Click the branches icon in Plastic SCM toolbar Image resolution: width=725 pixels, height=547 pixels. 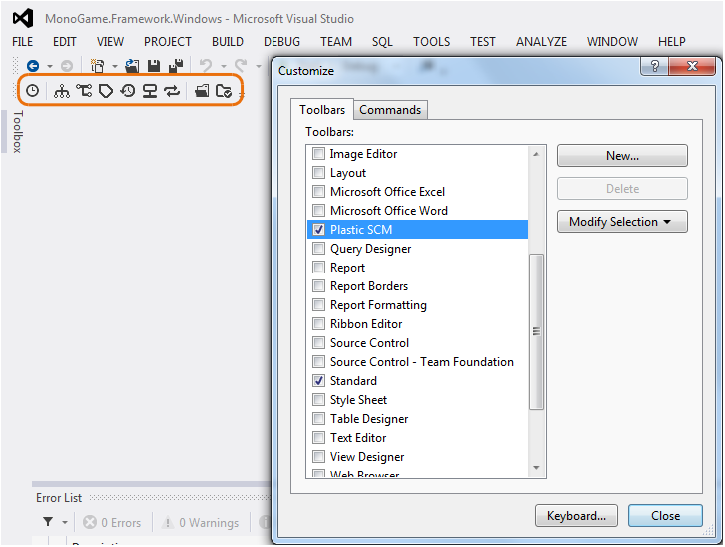pos(84,91)
